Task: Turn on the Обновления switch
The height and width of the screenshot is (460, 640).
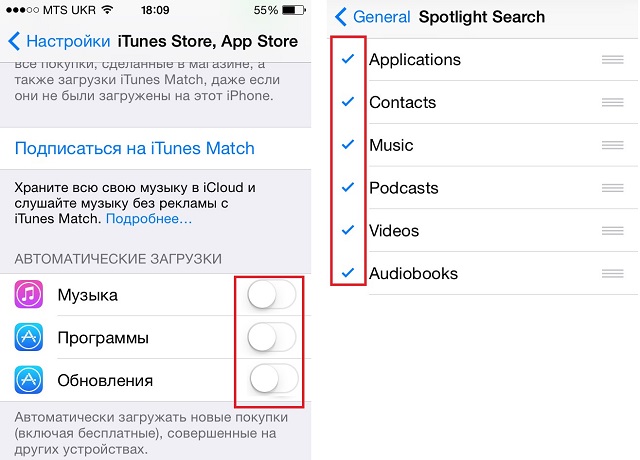Action: (273, 378)
